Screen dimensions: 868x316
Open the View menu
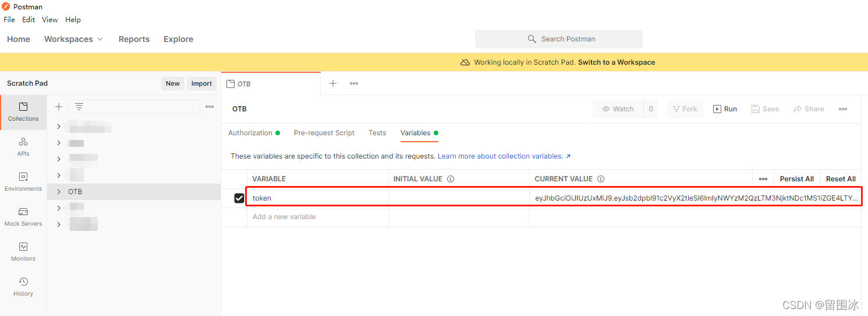[49, 20]
